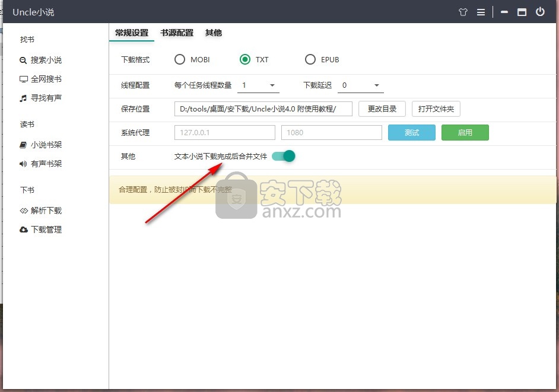Image resolution: width=559 pixels, height=392 pixels.
Task: Click the 线程配置 label
Action: (135, 85)
